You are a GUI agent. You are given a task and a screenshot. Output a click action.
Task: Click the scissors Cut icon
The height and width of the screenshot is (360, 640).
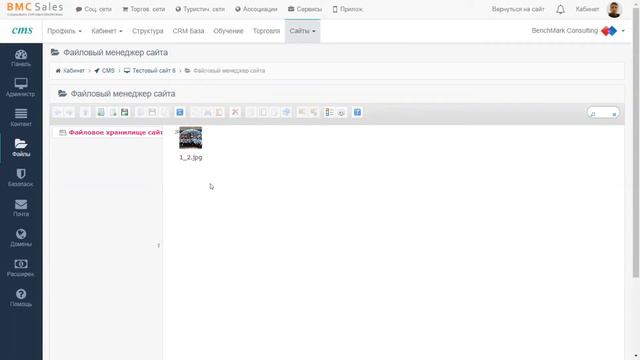[207, 112]
